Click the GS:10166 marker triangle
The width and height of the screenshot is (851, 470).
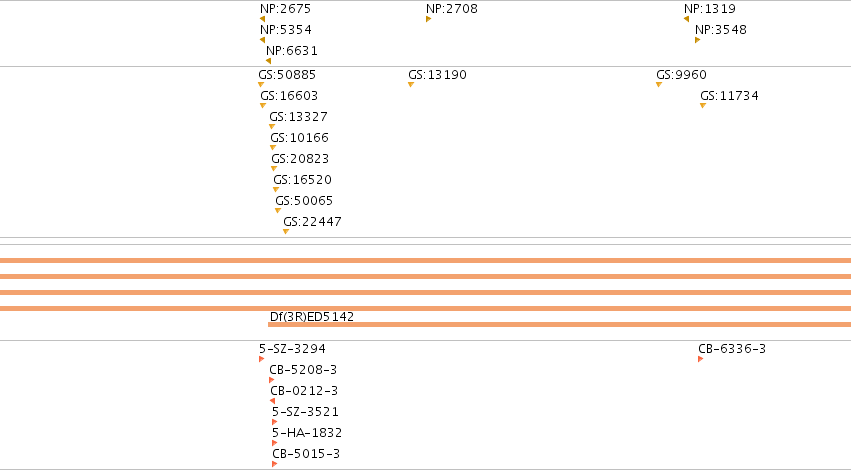273,148
